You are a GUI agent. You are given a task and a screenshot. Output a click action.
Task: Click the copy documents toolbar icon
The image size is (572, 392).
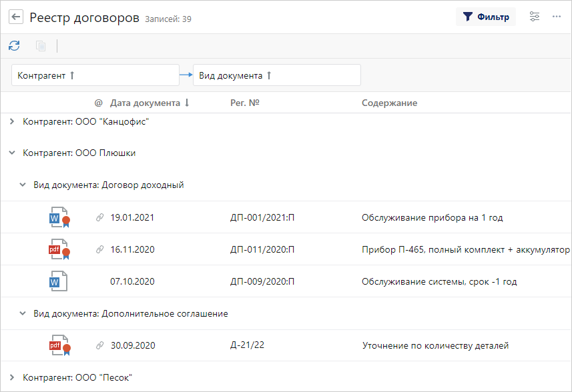coord(41,46)
